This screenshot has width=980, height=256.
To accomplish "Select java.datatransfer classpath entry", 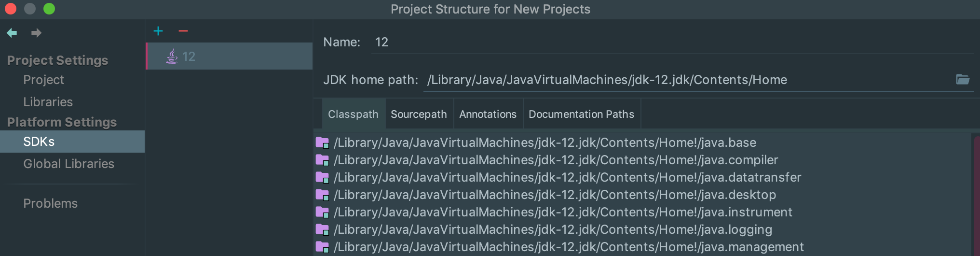I will [567, 177].
